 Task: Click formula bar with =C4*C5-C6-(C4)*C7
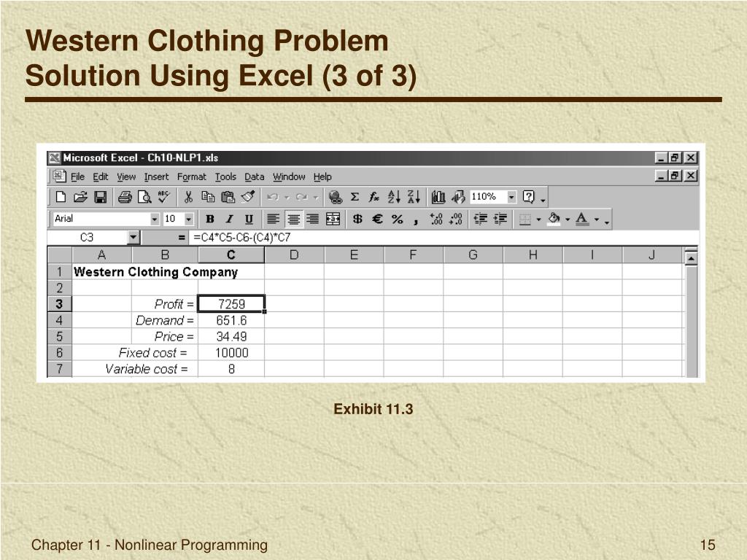tap(443, 237)
